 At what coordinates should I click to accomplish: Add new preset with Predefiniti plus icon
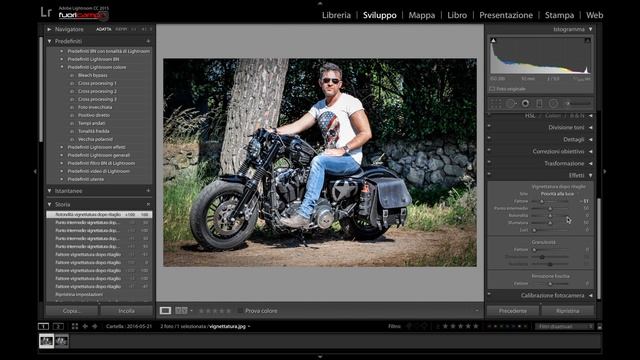tap(148, 41)
